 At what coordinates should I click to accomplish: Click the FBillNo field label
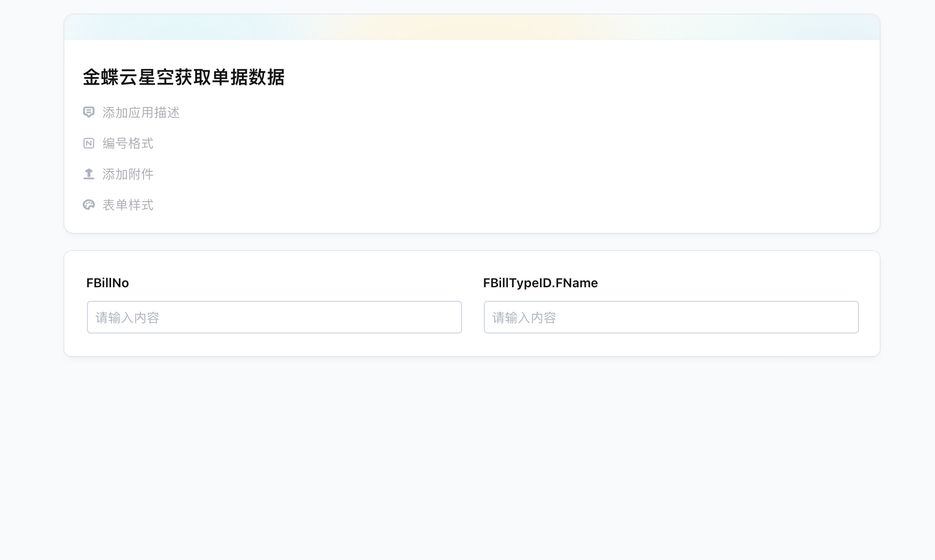pos(108,283)
